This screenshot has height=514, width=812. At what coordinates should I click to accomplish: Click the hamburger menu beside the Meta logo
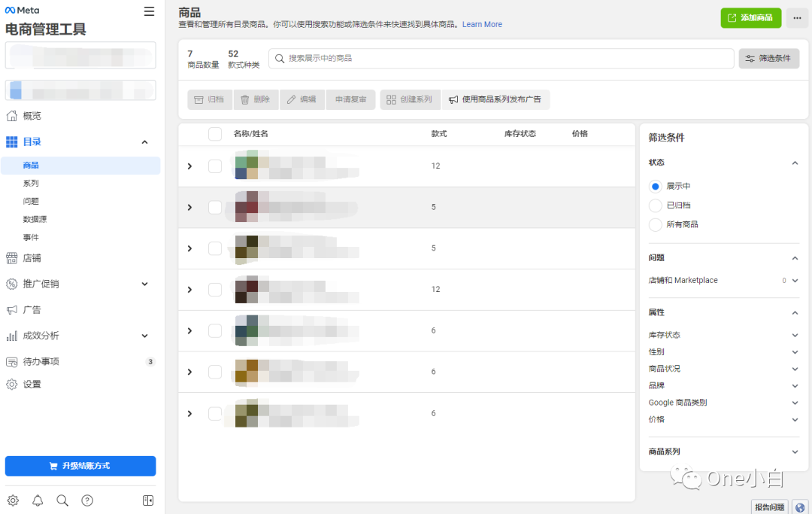point(148,11)
